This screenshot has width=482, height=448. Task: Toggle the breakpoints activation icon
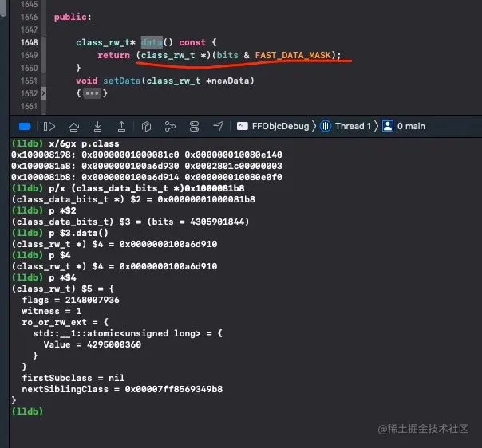coord(25,126)
